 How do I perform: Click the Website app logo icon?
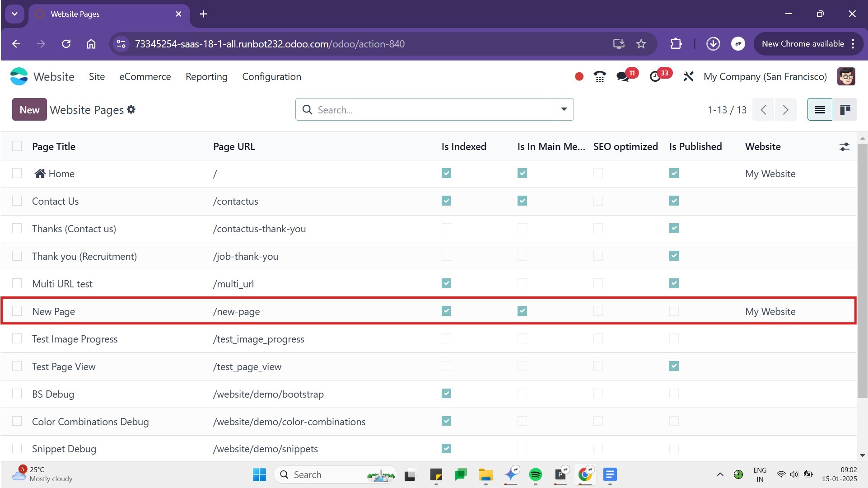[19, 76]
